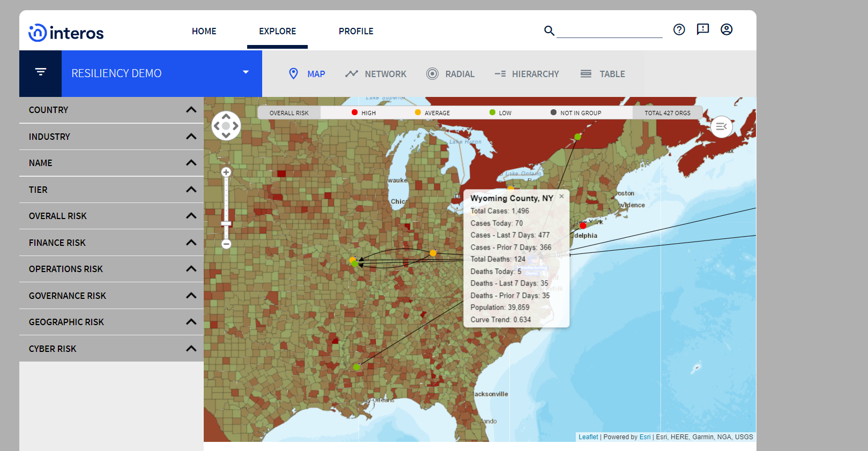Close the Wyoming County popup
Image resolution: width=868 pixels, height=451 pixels.
point(561,196)
